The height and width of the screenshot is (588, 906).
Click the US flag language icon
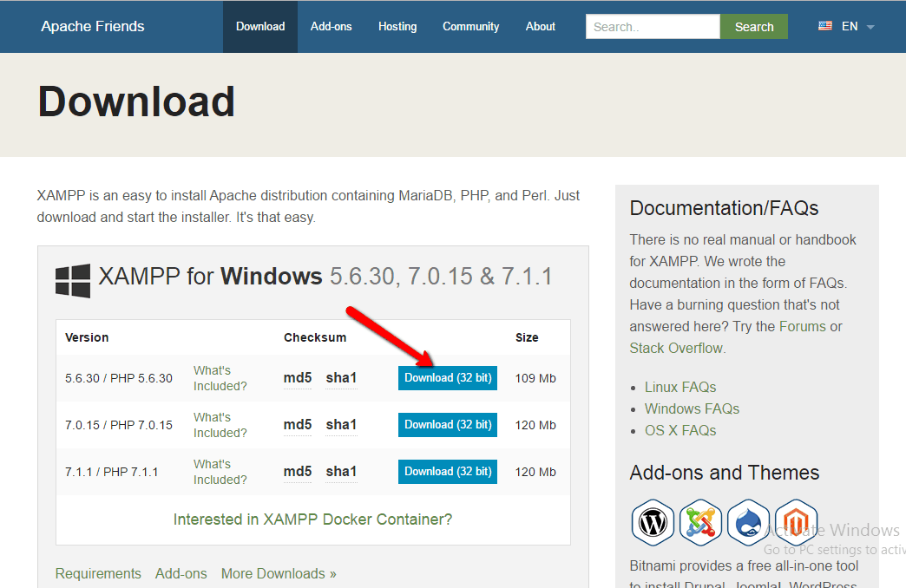(x=825, y=26)
